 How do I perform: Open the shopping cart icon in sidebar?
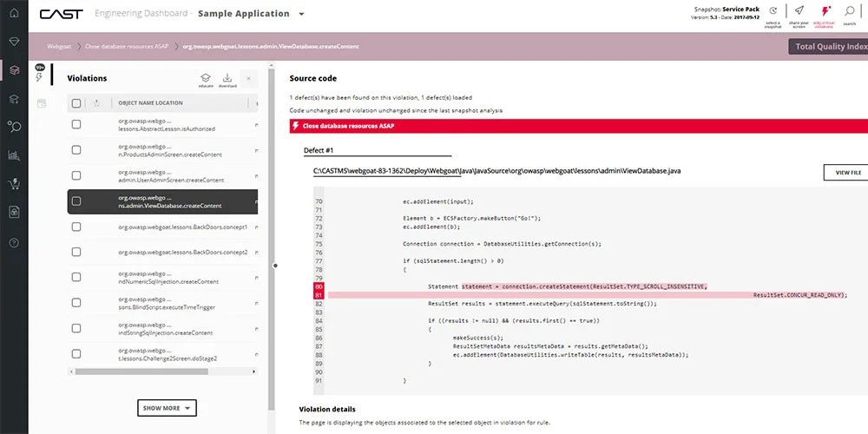point(14,184)
